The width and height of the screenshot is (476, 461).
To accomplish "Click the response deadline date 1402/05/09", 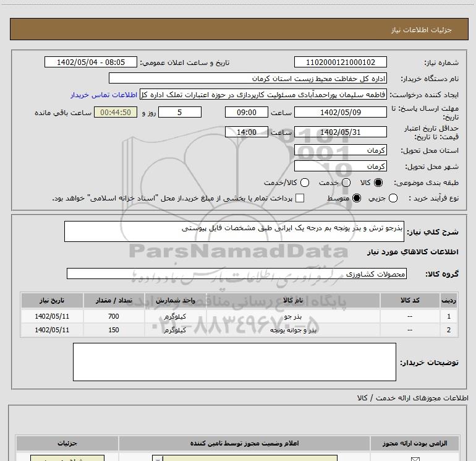I will coord(340,112).
